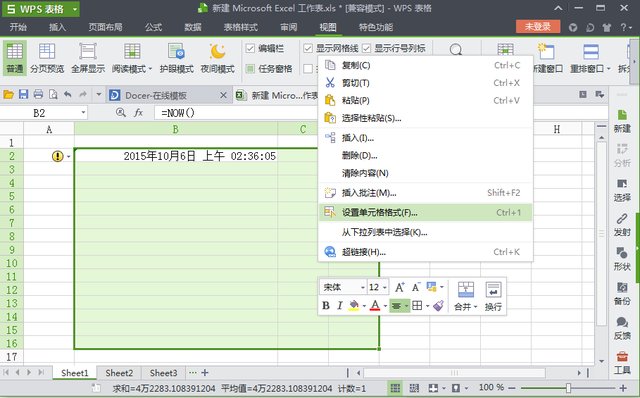Select cell B2 with the date and time
Viewport: 640px width, 398px height.
[x=176, y=156]
